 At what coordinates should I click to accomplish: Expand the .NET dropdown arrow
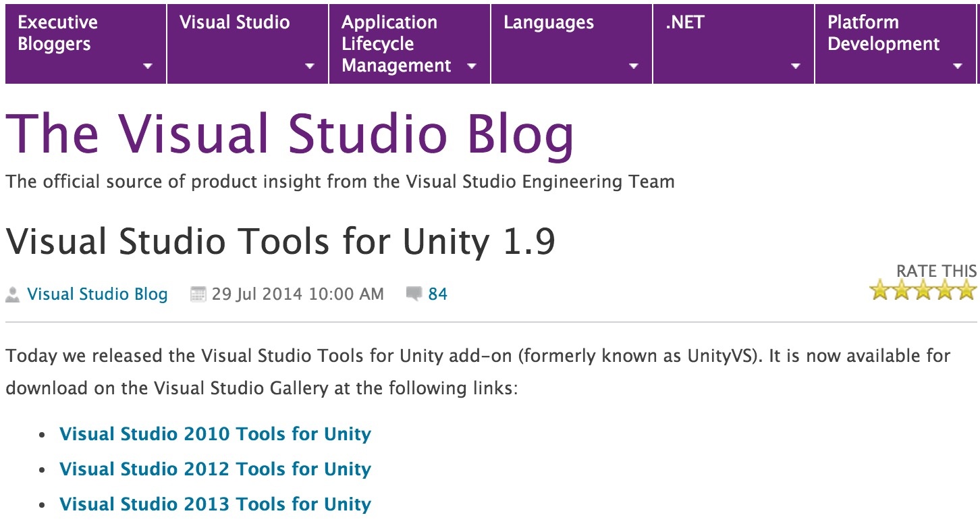[x=796, y=66]
